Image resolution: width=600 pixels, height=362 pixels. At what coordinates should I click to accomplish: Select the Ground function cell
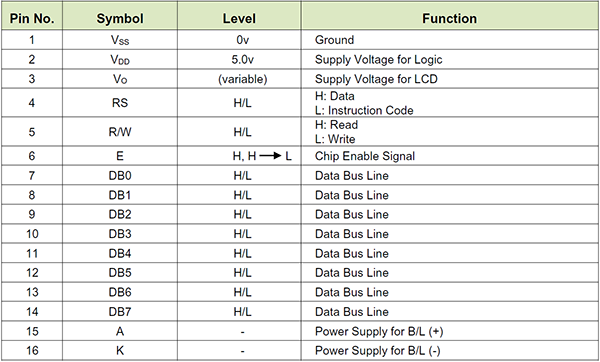click(x=450, y=40)
